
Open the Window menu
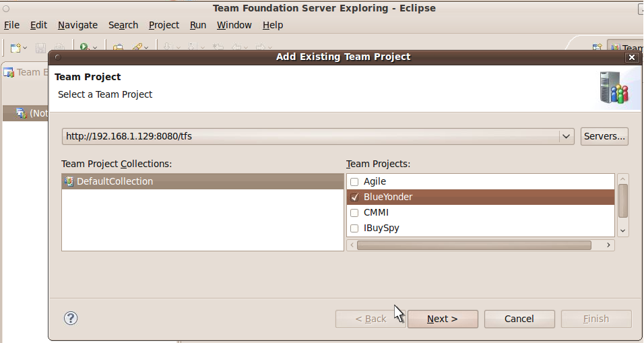click(234, 25)
